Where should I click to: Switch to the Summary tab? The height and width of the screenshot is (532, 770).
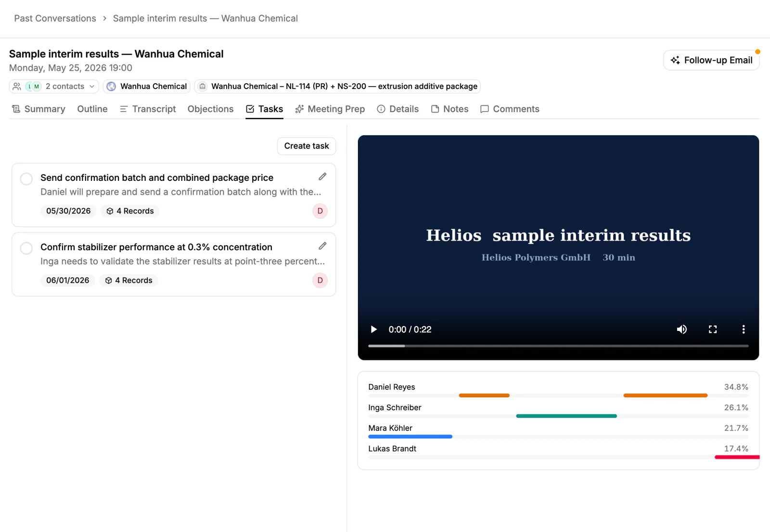(38, 109)
